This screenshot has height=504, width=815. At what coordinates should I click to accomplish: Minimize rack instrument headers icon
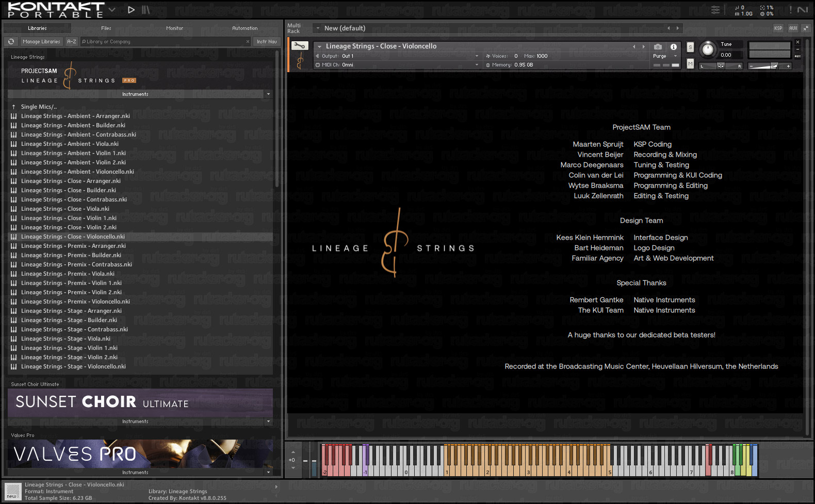point(806,28)
